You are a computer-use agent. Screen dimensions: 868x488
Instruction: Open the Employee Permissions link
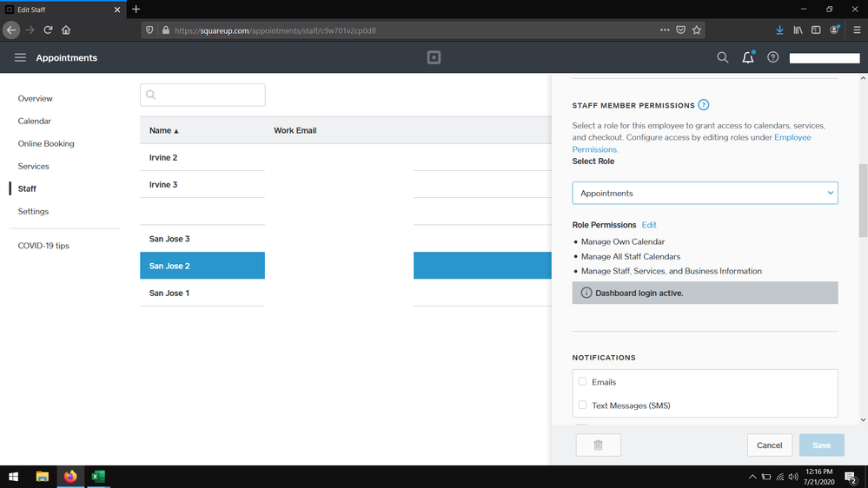coord(792,137)
